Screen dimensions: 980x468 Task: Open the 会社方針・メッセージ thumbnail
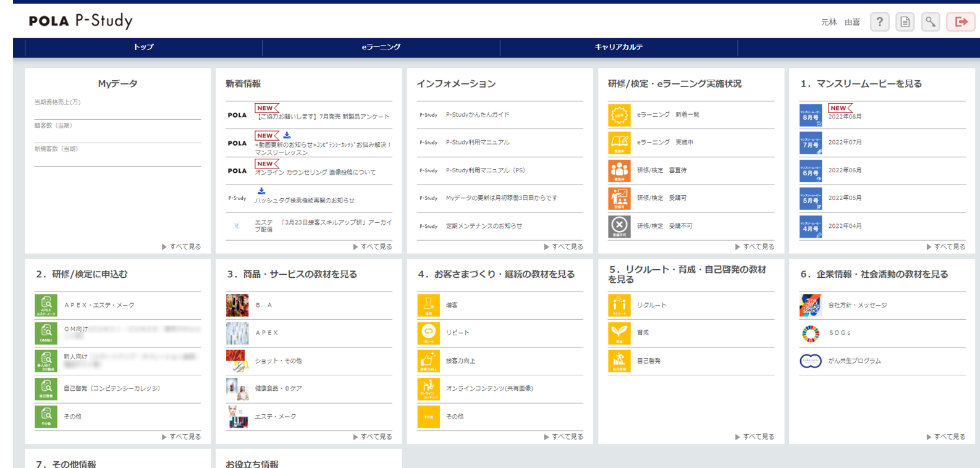pyautogui.click(x=811, y=305)
